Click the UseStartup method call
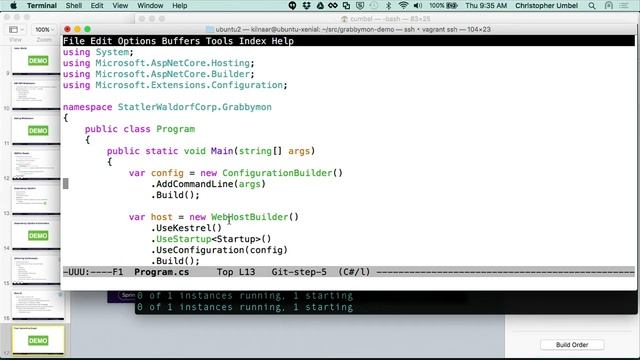This screenshot has width=640, height=360. coord(184,239)
